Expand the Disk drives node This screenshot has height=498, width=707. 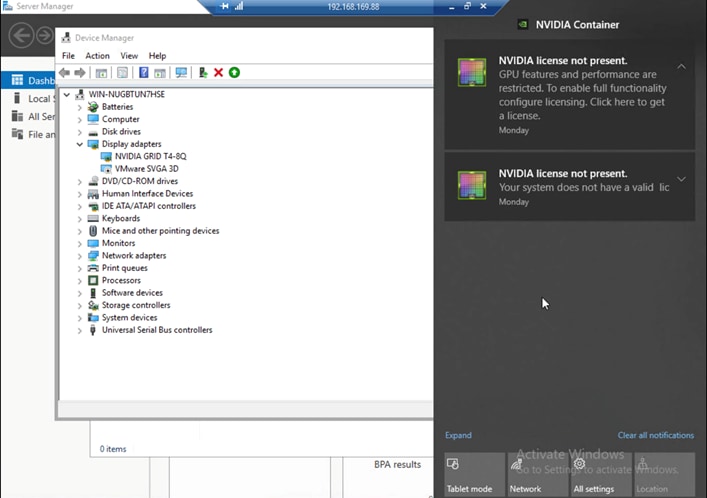point(79,132)
